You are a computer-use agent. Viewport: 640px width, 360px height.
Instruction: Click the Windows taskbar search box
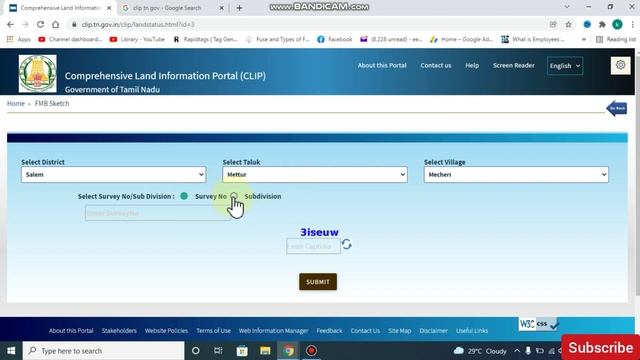103,351
